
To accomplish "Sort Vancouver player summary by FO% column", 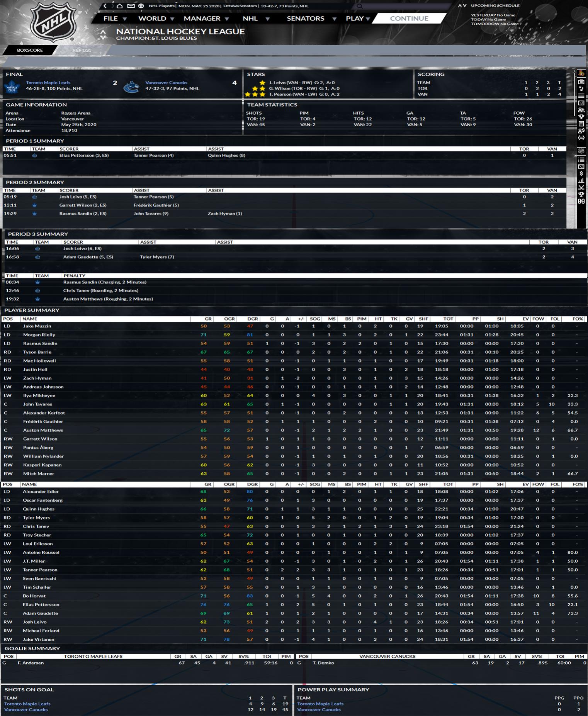I will (x=578, y=484).
